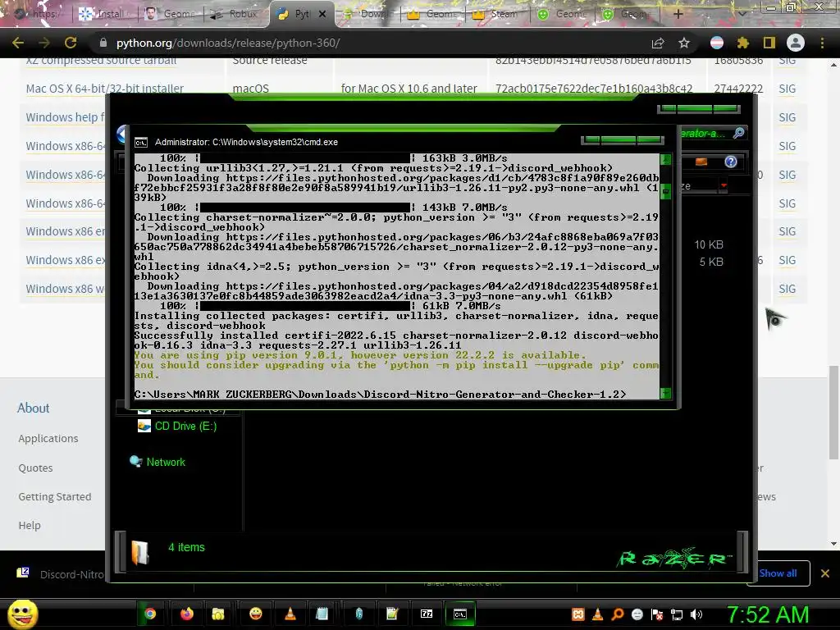Open Chrome side panel icon
Viewport: 840px width, 630px height.
769,43
